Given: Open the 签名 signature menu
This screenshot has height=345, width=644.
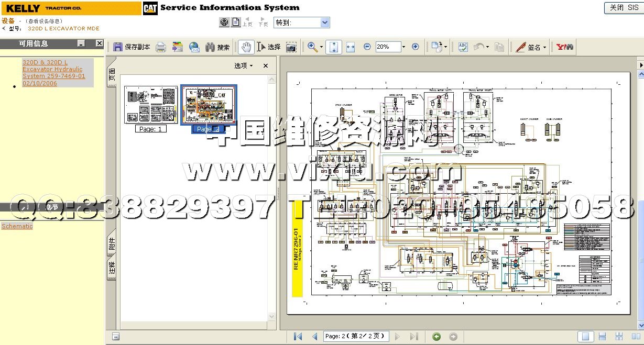Looking at the screenshot, I should [531, 47].
